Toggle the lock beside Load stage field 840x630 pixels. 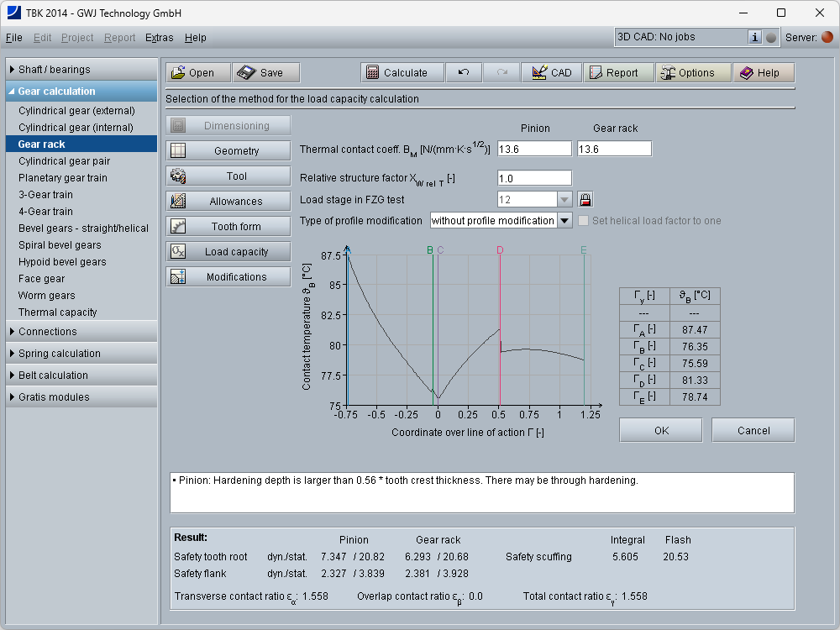tap(585, 200)
